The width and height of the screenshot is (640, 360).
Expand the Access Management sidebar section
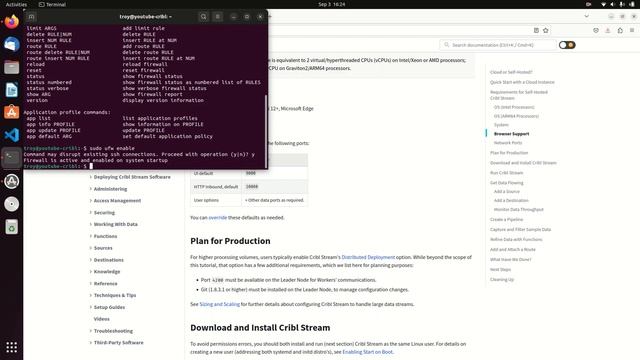click(x=117, y=201)
